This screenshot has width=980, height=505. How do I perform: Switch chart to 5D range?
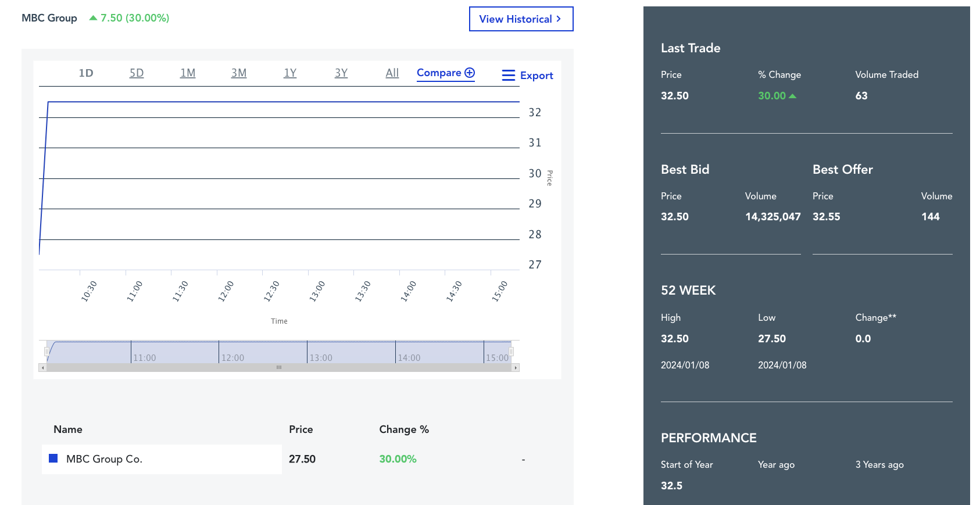pos(137,73)
